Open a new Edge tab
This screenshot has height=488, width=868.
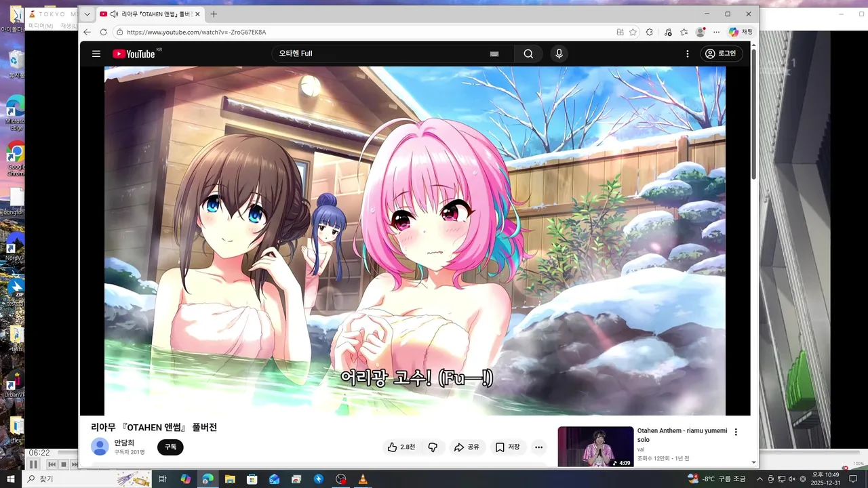(x=214, y=14)
